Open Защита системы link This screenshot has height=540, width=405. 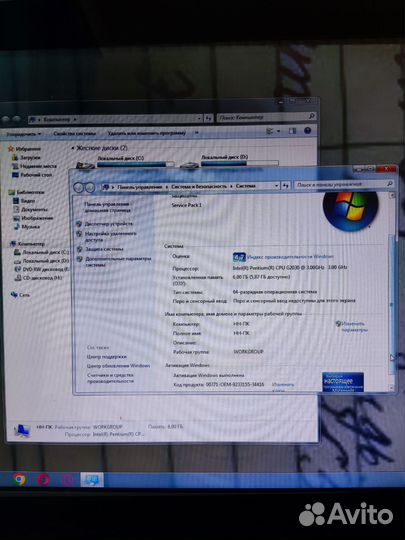(x=104, y=249)
